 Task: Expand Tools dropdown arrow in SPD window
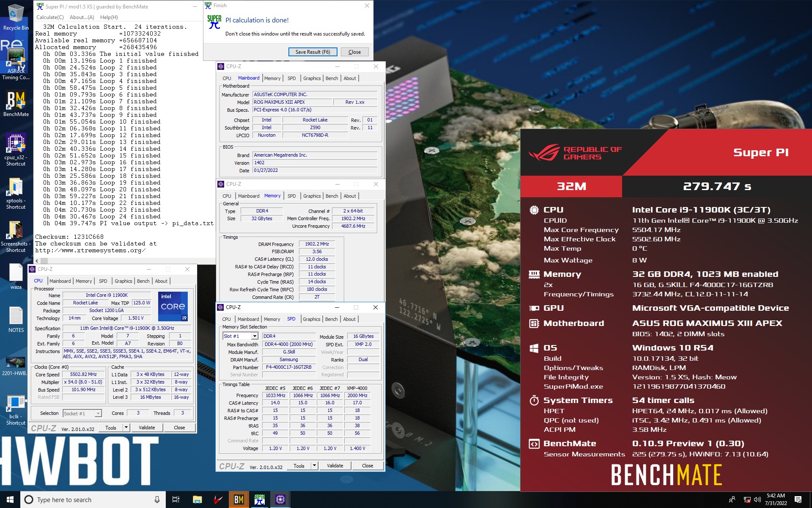pos(314,466)
